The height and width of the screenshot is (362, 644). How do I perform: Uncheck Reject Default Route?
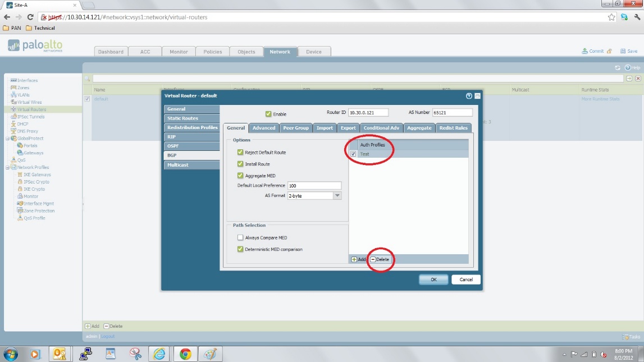240,152
